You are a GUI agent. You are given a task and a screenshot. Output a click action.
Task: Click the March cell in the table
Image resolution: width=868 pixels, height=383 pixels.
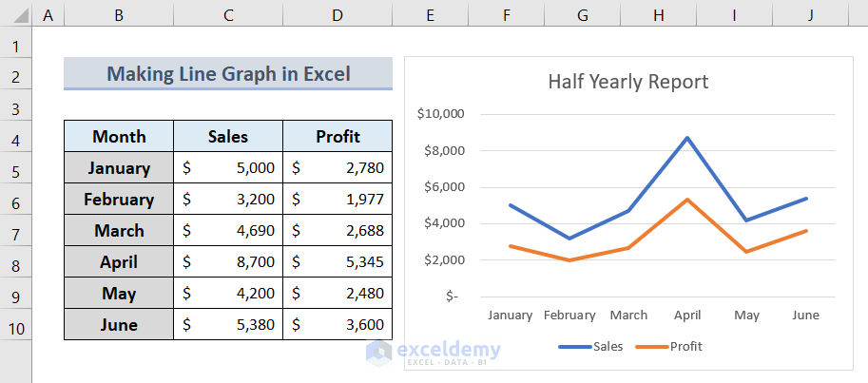tap(119, 230)
